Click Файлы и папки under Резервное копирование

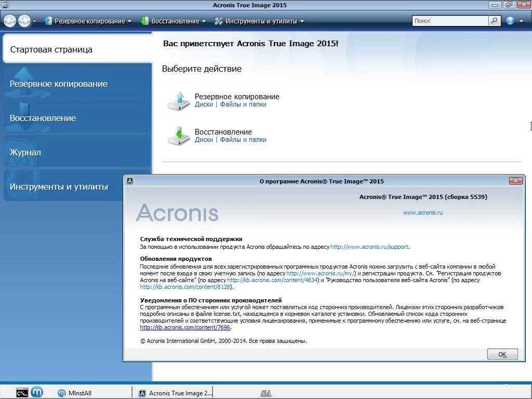243,104
